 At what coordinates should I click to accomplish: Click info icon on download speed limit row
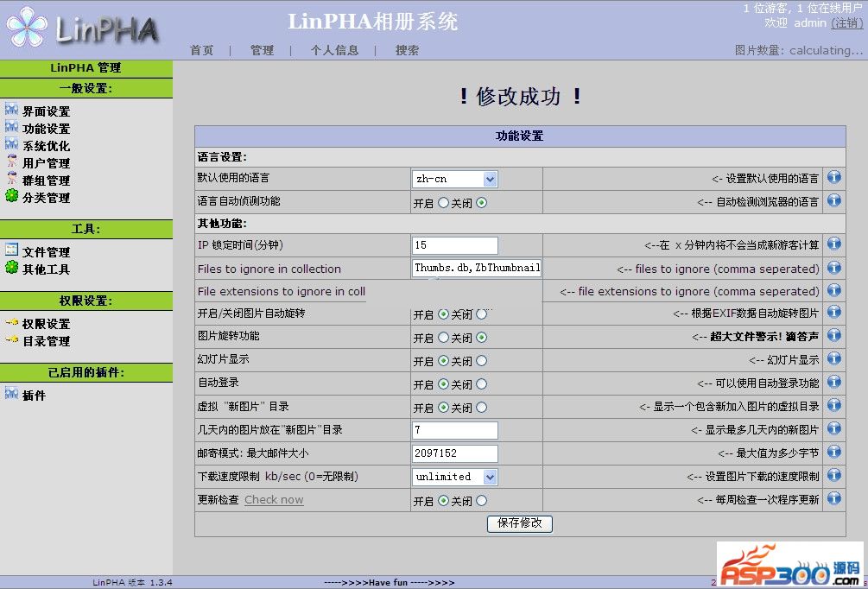coord(834,476)
